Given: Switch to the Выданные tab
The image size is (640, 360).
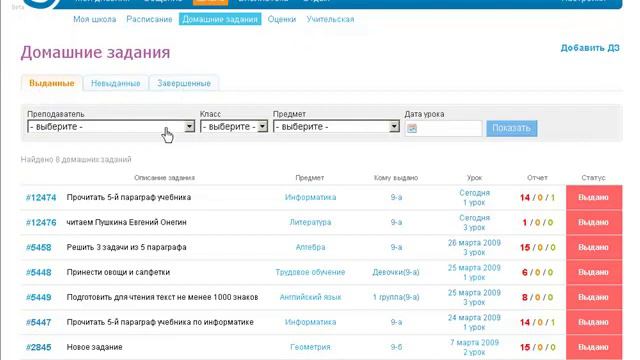Looking at the screenshot, I should 52,83.
